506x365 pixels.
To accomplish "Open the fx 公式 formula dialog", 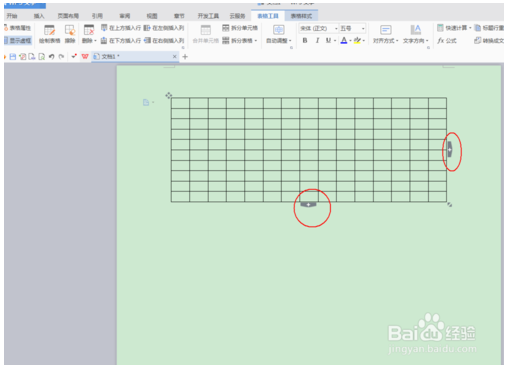I will pos(447,41).
